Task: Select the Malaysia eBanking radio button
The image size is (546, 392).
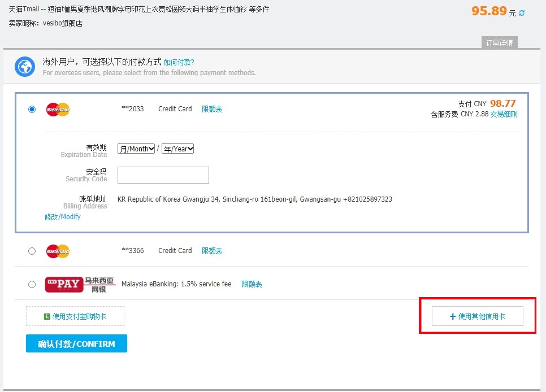Action: point(32,285)
